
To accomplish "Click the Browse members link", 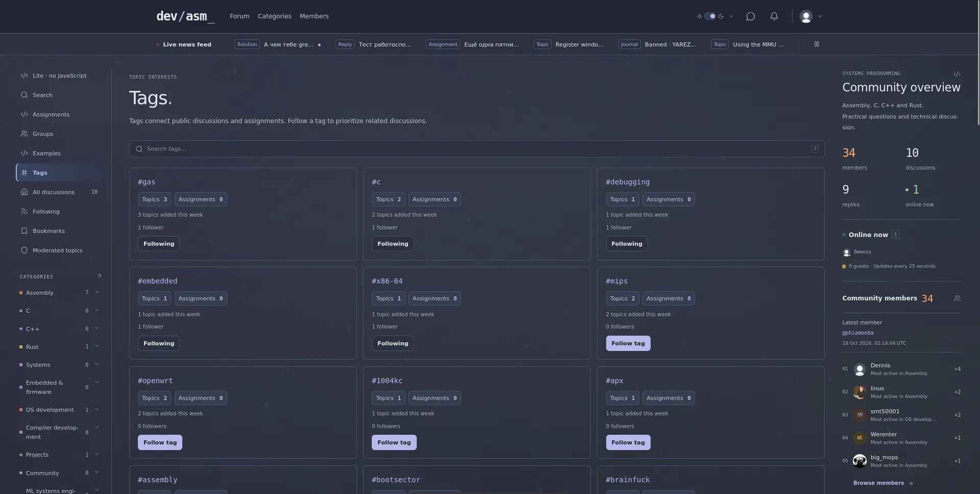I will point(883,483).
